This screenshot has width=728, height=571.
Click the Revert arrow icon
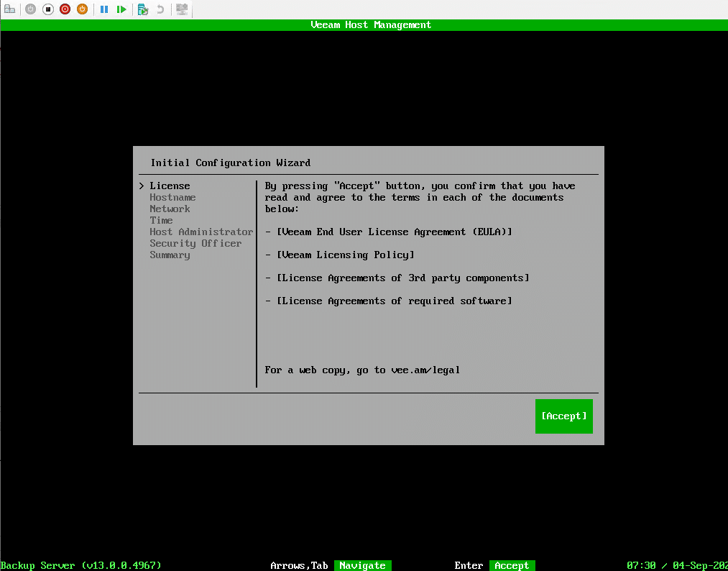pyautogui.click(x=160, y=9)
